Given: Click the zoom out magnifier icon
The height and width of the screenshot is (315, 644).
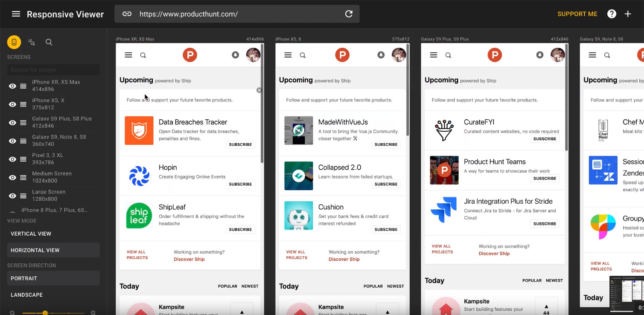Looking at the screenshot, I should (x=12, y=313).
